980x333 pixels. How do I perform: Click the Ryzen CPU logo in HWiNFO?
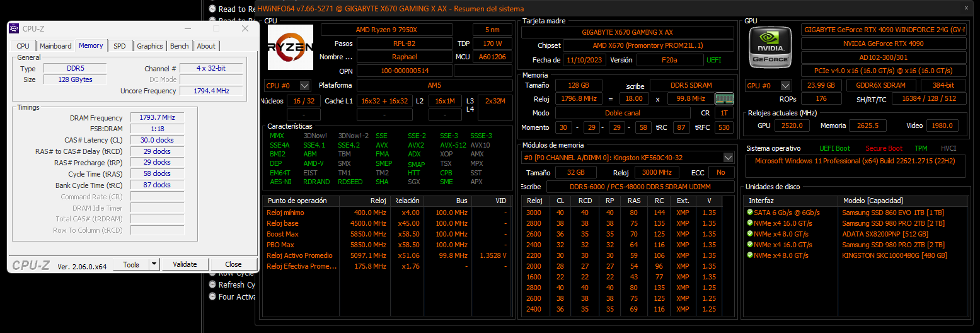[x=291, y=47]
